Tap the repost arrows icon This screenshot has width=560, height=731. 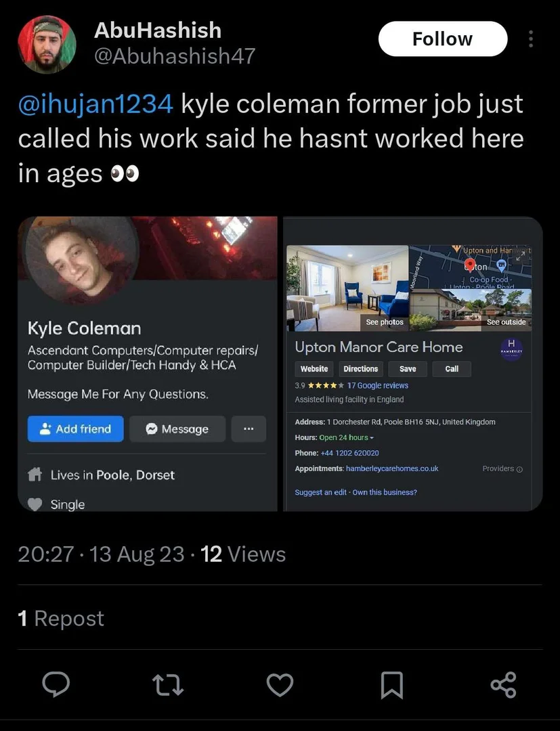click(168, 684)
